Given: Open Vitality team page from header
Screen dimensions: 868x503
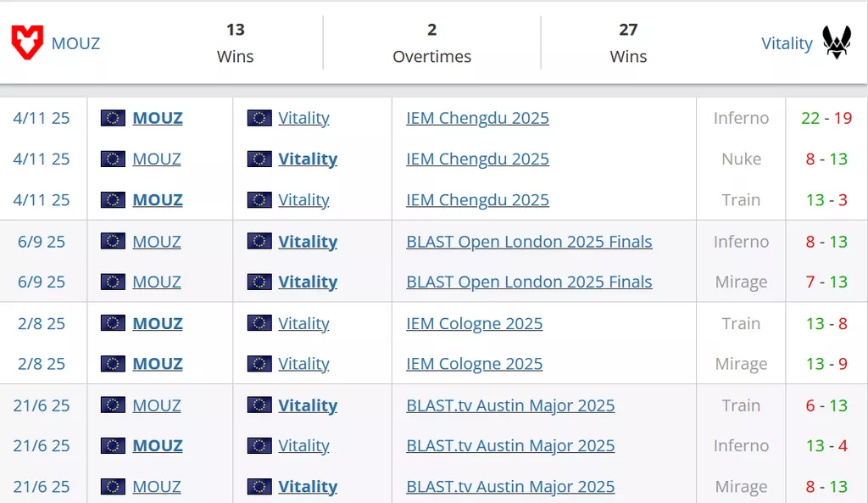Looking at the screenshot, I should (787, 43).
